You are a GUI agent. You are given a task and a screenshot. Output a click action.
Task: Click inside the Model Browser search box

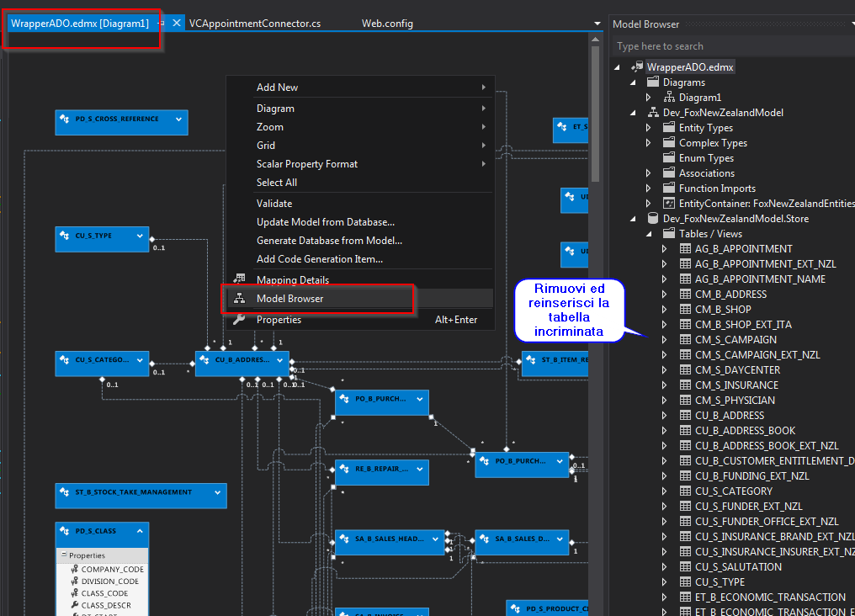[732, 45]
